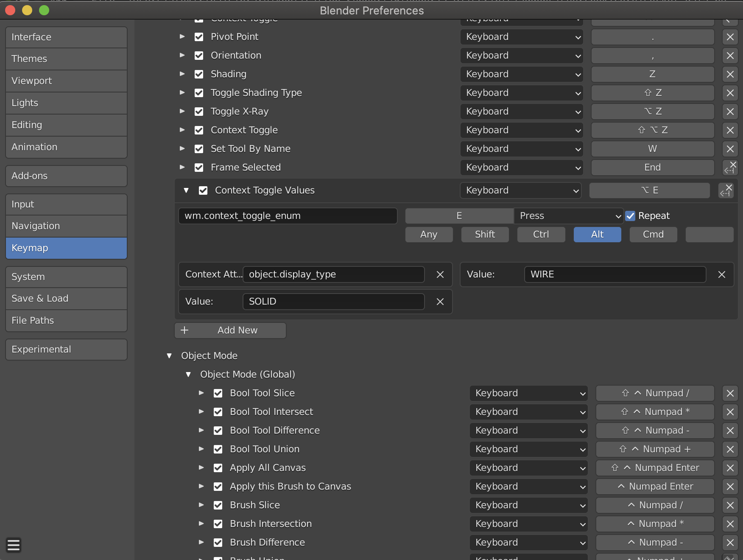The image size is (743, 560).
Task: Collapse the Object Mode (Global) section
Action: (x=188, y=374)
